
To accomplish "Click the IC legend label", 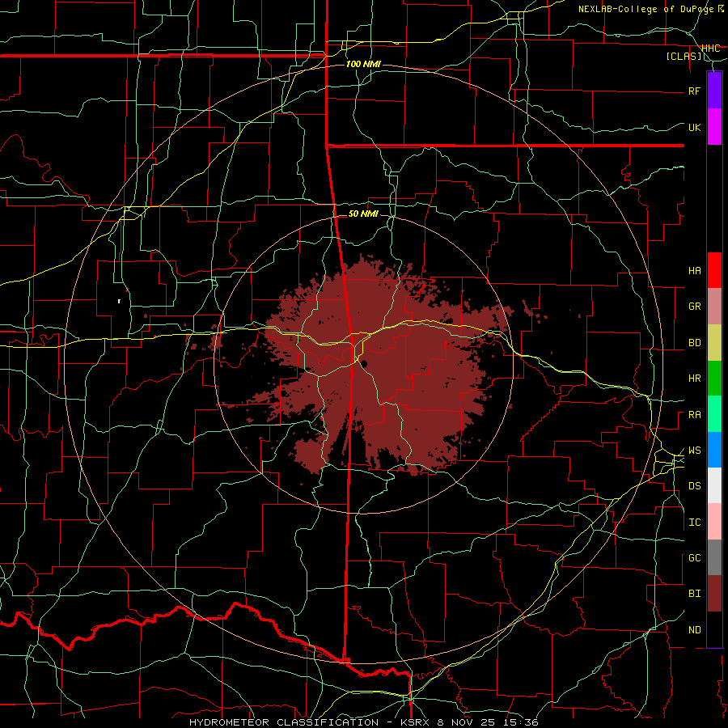I will (x=694, y=523).
